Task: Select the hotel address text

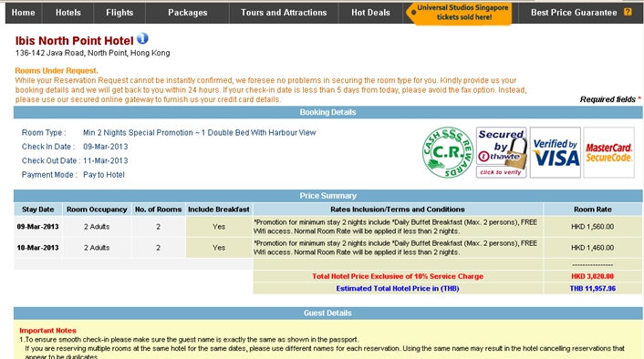Action: (92, 53)
